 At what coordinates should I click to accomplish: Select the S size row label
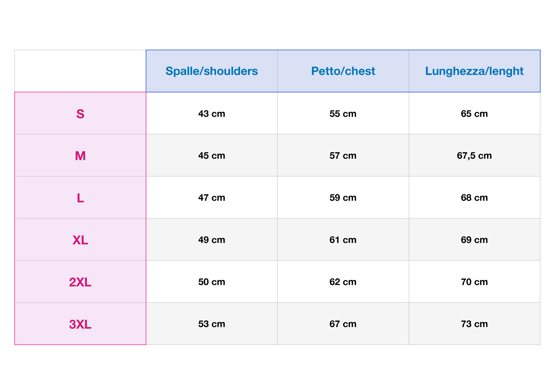(80, 114)
